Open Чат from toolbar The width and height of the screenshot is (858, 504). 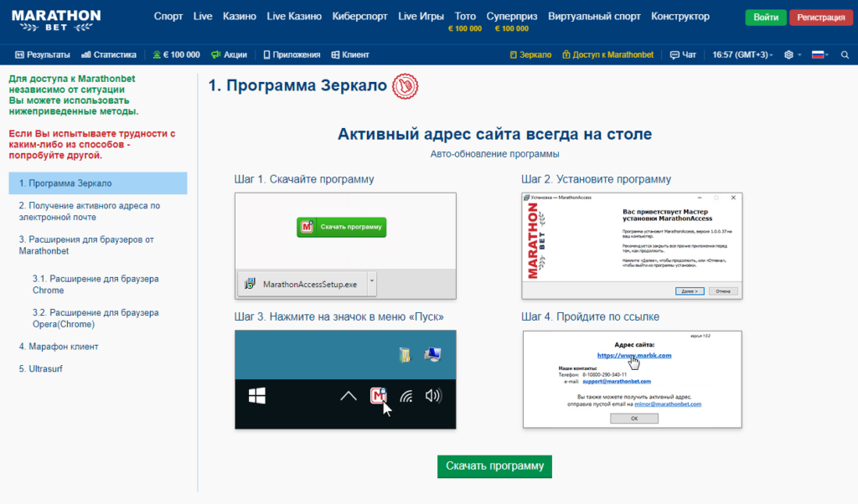click(x=683, y=54)
